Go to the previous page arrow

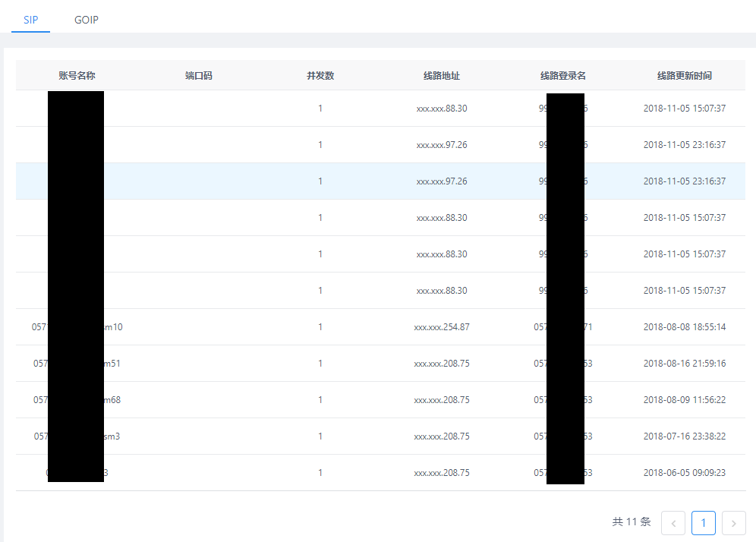673,523
